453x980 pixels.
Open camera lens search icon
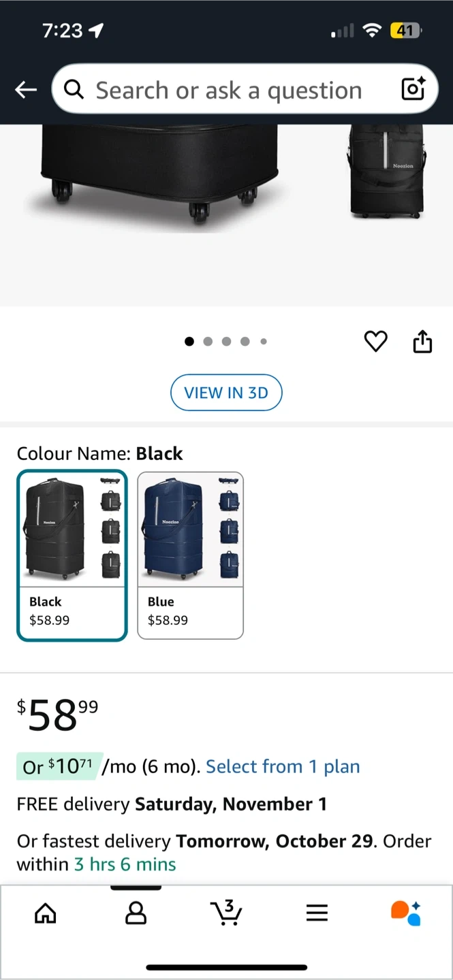[413, 89]
